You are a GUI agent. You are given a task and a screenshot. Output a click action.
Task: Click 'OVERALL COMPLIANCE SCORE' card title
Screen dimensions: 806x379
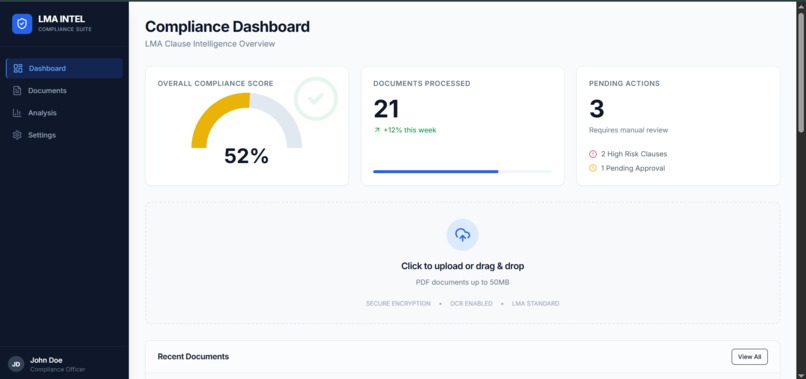(x=215, y=83)
